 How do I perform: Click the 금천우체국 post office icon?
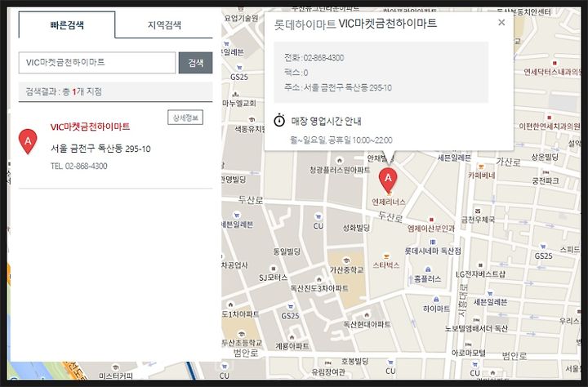[478, 211]
